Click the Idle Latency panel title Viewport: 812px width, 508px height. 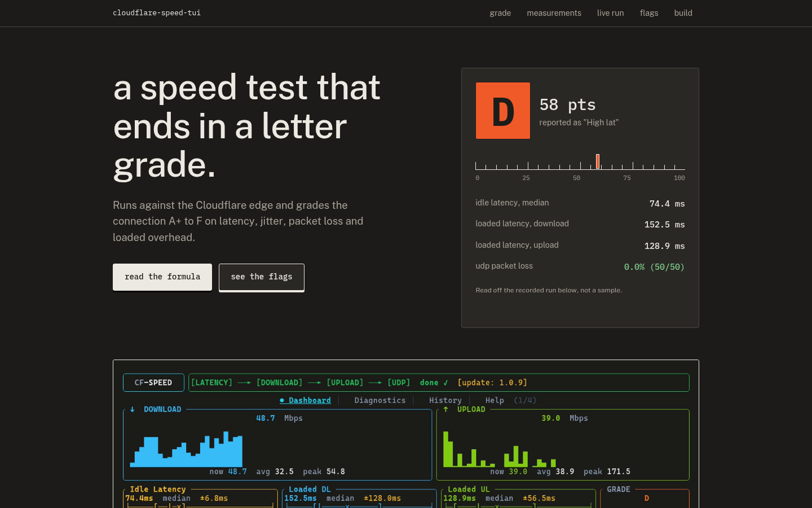point(158,489)
